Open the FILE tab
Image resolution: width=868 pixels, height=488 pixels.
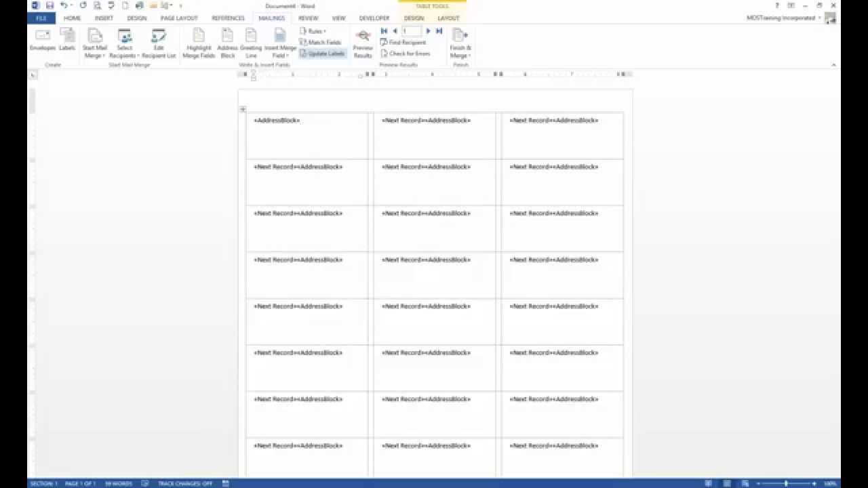coord(41,18)
